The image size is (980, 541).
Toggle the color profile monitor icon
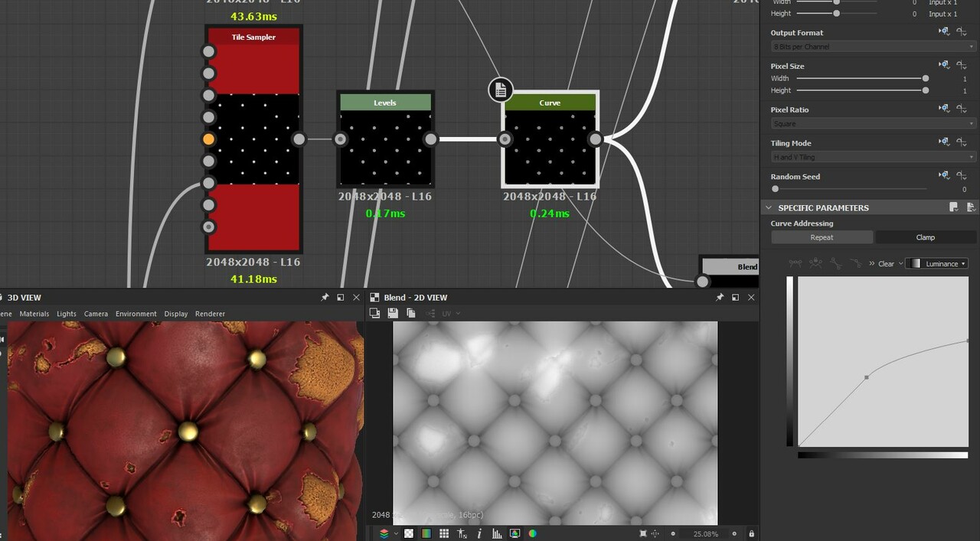(x=514, y=533)
